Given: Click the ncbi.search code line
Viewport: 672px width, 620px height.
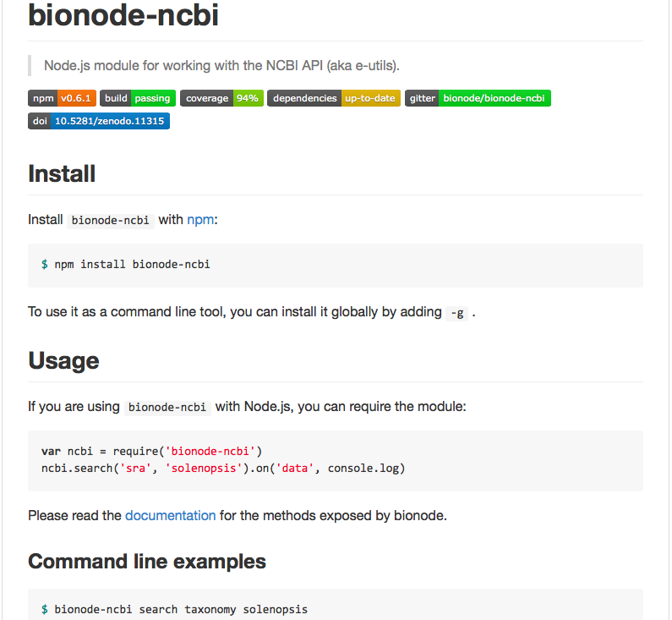Looking at the screenshot, I should (x=223, y=469).
